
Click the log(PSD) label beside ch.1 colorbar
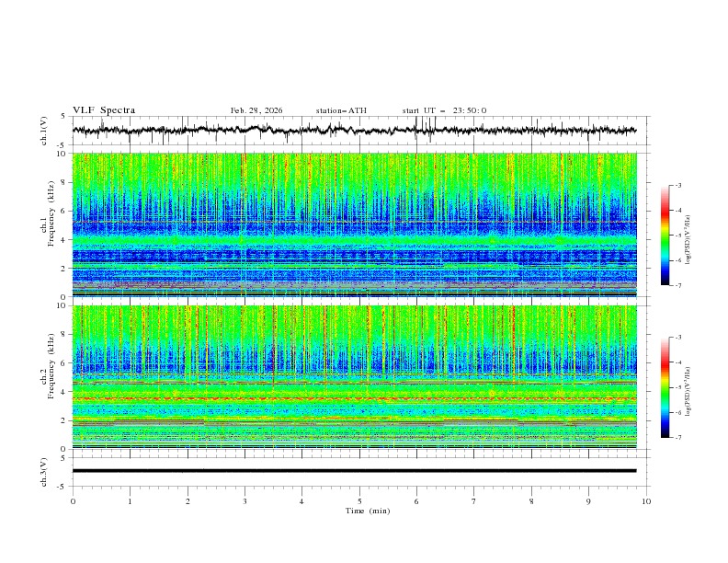click(x=688, y=240)
